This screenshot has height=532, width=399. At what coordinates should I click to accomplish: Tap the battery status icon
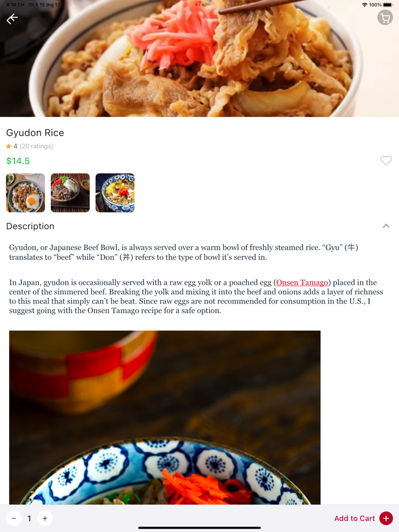pos(388,5)
